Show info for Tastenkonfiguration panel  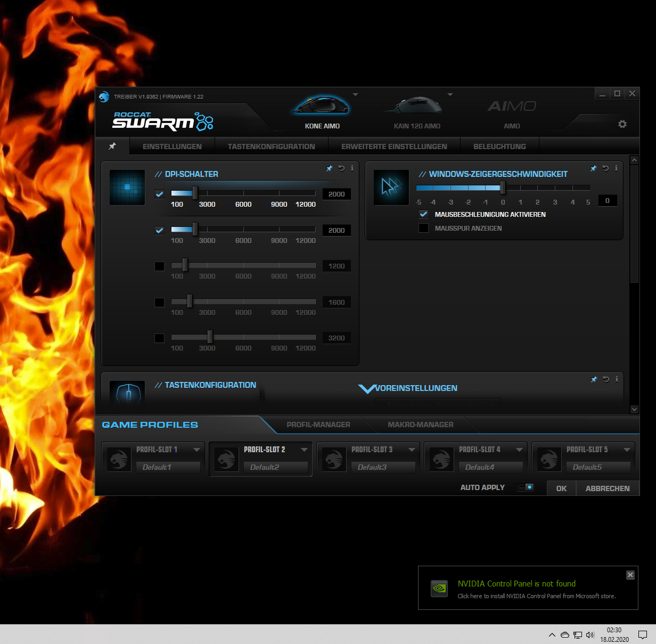(617, 379)
